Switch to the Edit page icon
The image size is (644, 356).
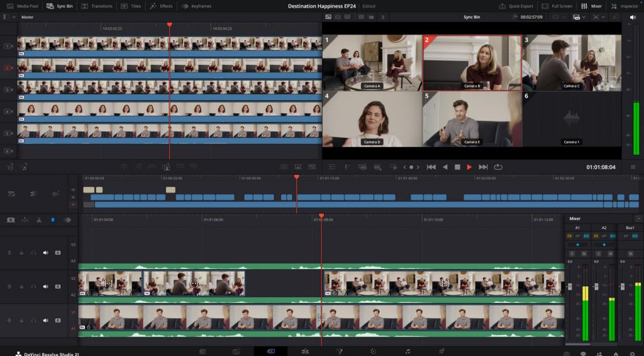pyautogui.click(x=305, y=352)
